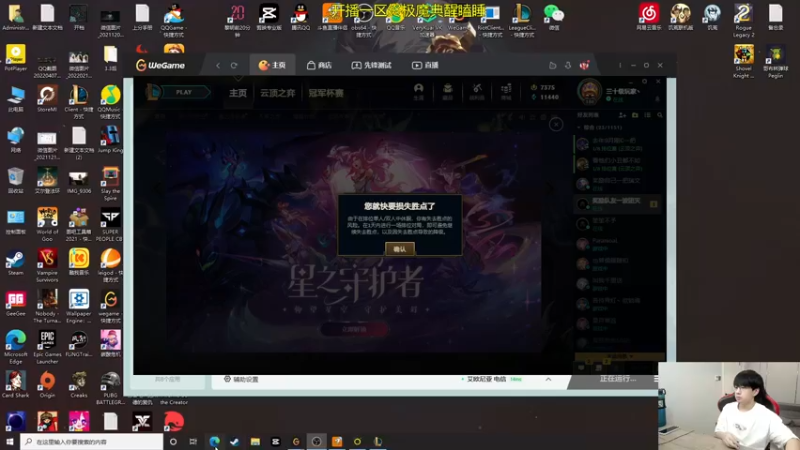Viewport: 800px width, 450px height.
Task: Open the StoreMI desktop shortcut
Action: pyautogui.click(x=47, y=99)
